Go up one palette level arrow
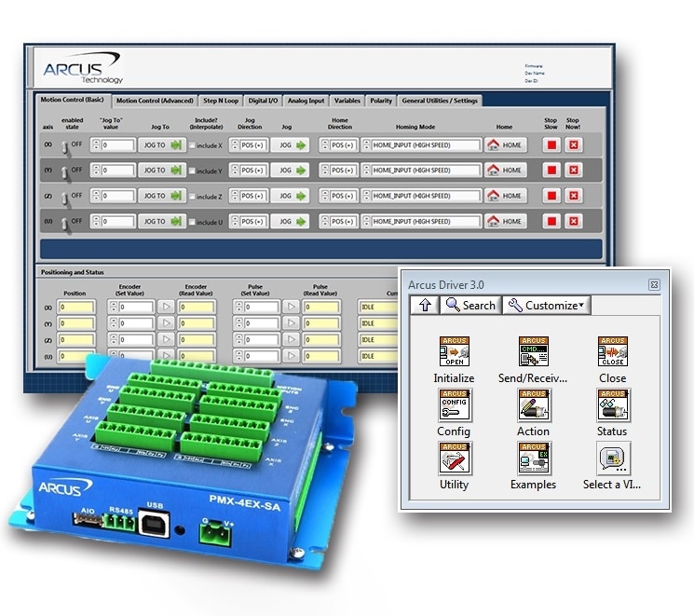Screen dimensions: 694x616 point(425,305)
